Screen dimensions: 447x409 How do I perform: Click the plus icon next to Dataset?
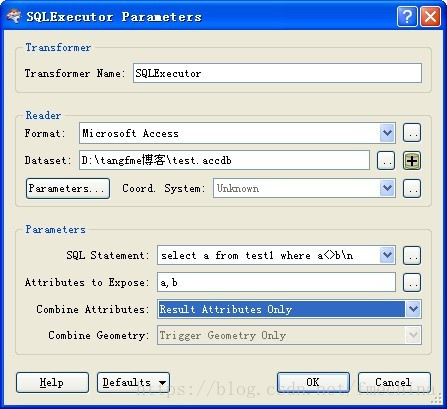tap(412, 161)
